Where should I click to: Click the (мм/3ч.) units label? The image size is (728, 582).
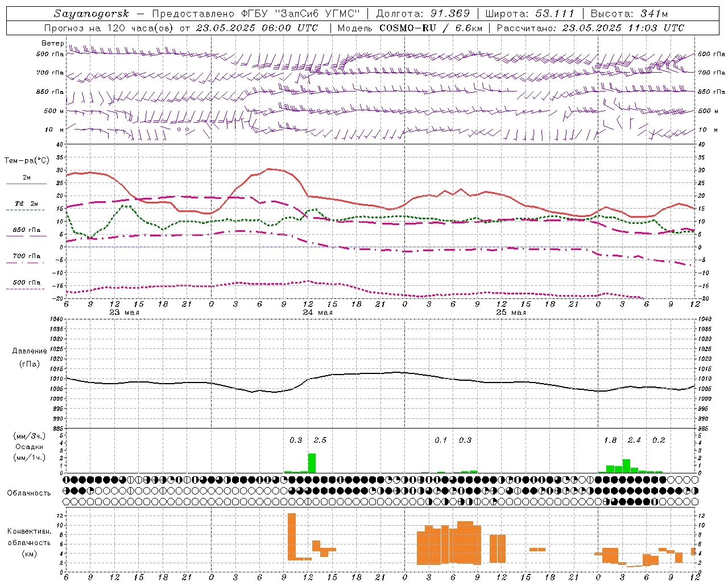tap(30, 436)
